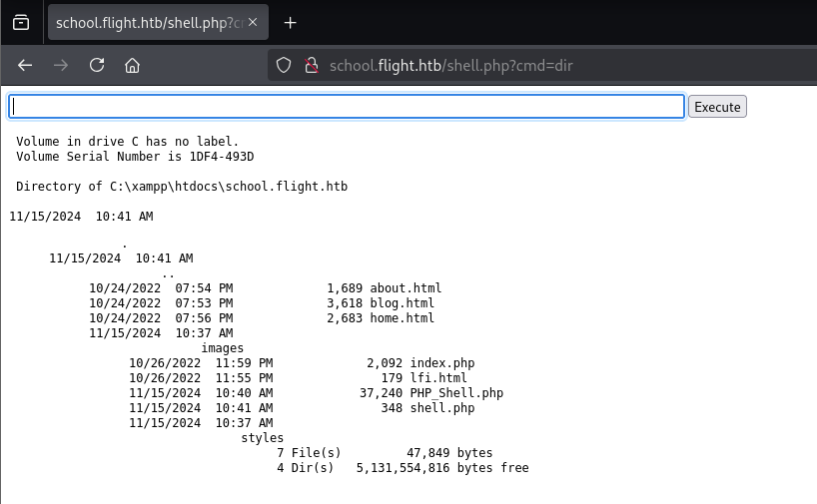The width and height of the screenshot is (817, 504).
Task: Click the forward navigation arrow
Action: (61, 65)
